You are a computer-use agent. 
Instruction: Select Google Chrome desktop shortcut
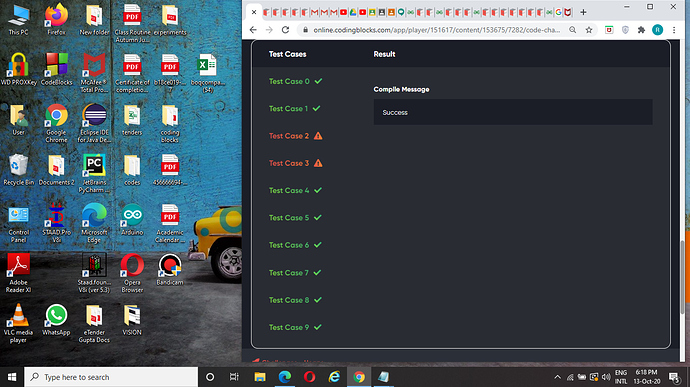[56, 123]
